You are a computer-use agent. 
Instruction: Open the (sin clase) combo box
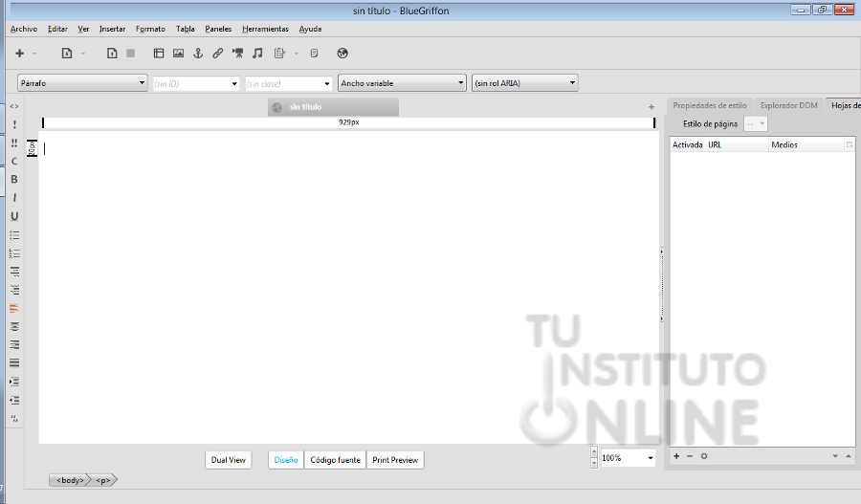coord(289,83)
